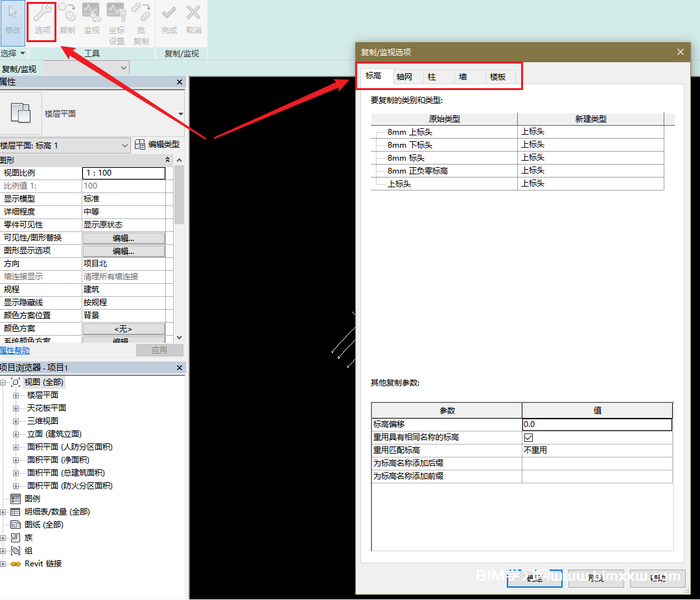Click 编辑 button for 可见性/图形替换
700x600 pixels.
(124, 238)
